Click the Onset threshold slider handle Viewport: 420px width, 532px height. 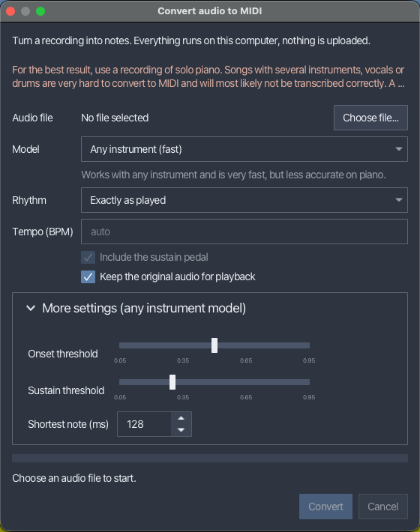[x=214, y=345]
